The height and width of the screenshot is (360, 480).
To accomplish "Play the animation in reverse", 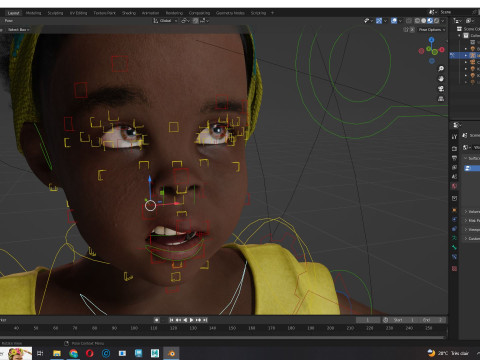I will [185, 320].
